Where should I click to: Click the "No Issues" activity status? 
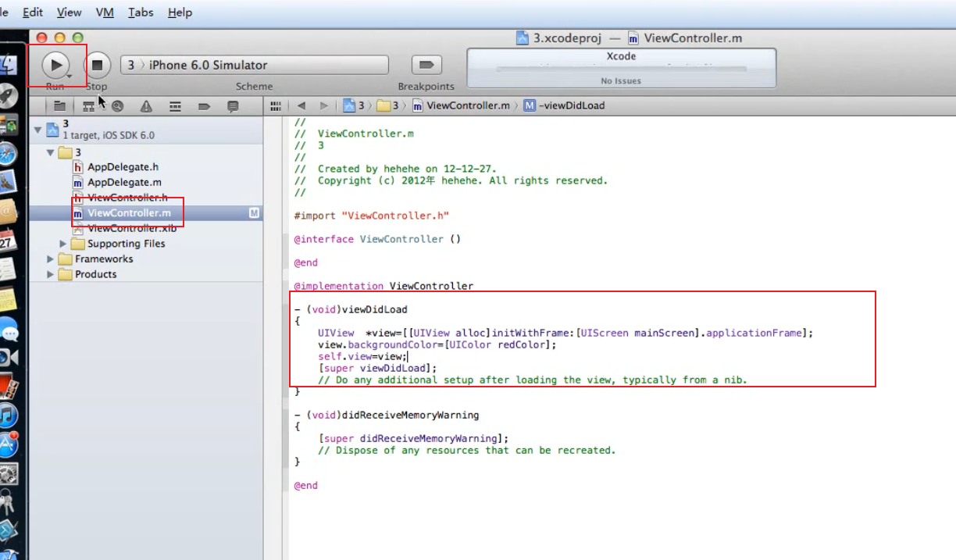(621, 80)
